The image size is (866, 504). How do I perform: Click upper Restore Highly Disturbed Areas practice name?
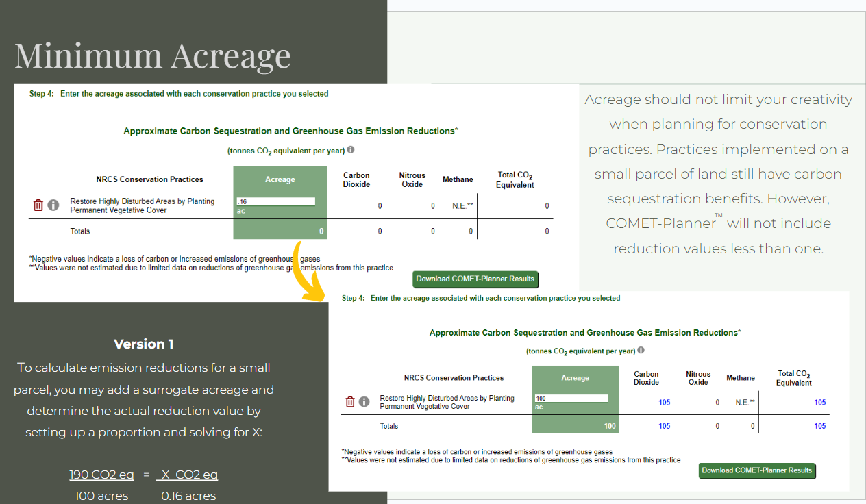tap(142, 205)
